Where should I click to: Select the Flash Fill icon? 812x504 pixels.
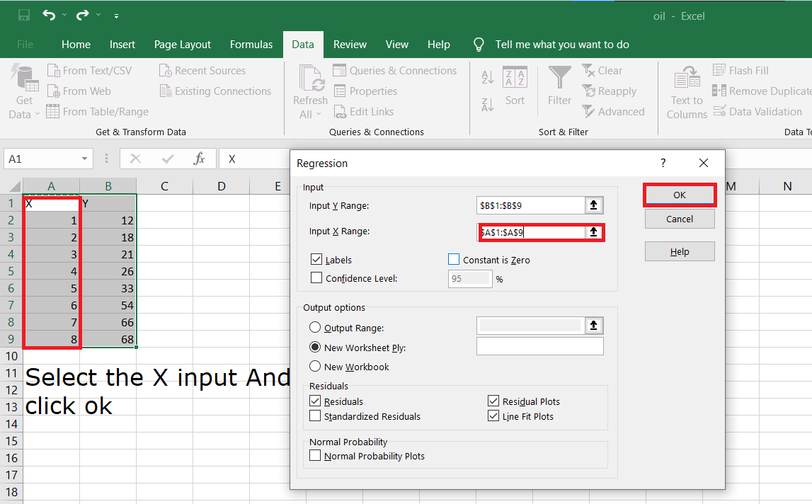point(740,70)
